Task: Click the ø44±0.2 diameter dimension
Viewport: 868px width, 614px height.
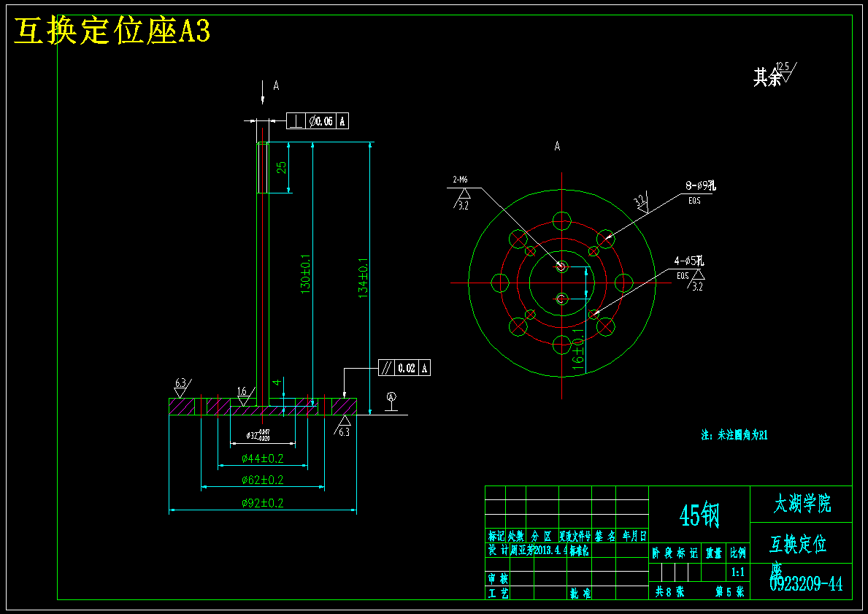Action: pyautogui.click(x=262, y=458)
